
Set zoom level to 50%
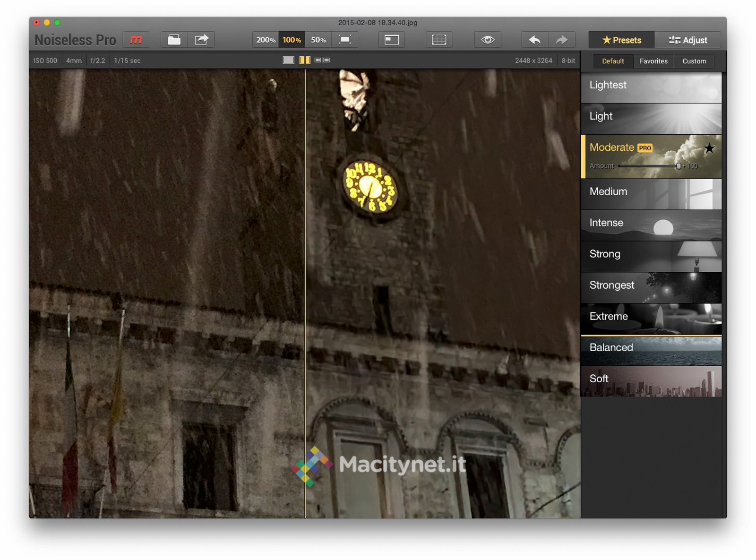pyautogui.click(x=318, y=40)
